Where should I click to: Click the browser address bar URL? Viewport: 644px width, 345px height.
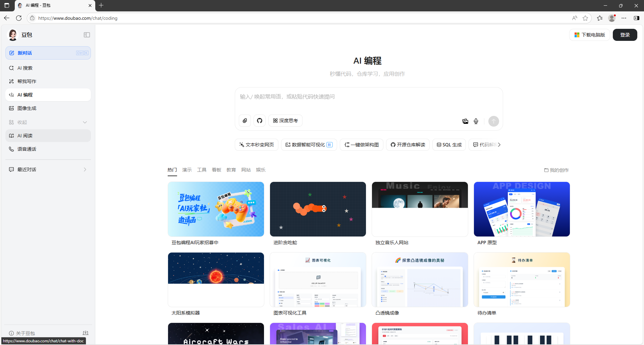pyautogui.click(x=78, y=18)
